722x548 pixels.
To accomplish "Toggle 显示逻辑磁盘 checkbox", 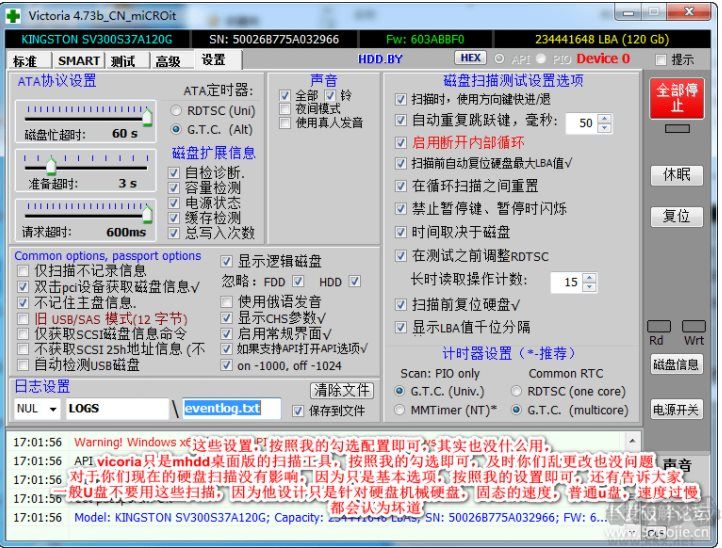I will pos(226,262).
